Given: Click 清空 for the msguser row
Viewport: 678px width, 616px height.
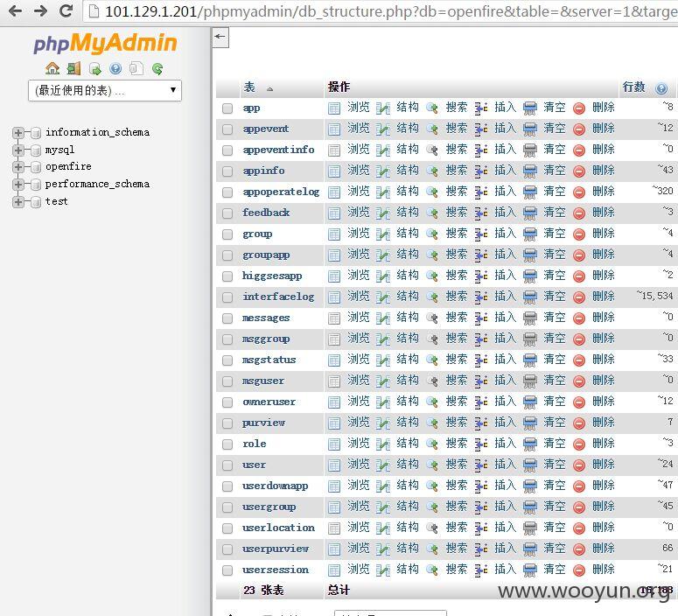Looking at the screenshot, I should click(x=555, y=381).
